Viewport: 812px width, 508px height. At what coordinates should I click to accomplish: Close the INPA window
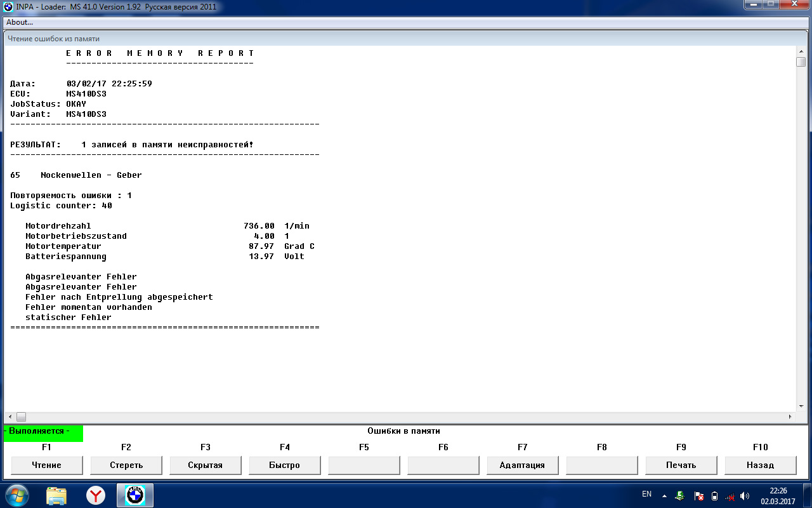point(794,6)
